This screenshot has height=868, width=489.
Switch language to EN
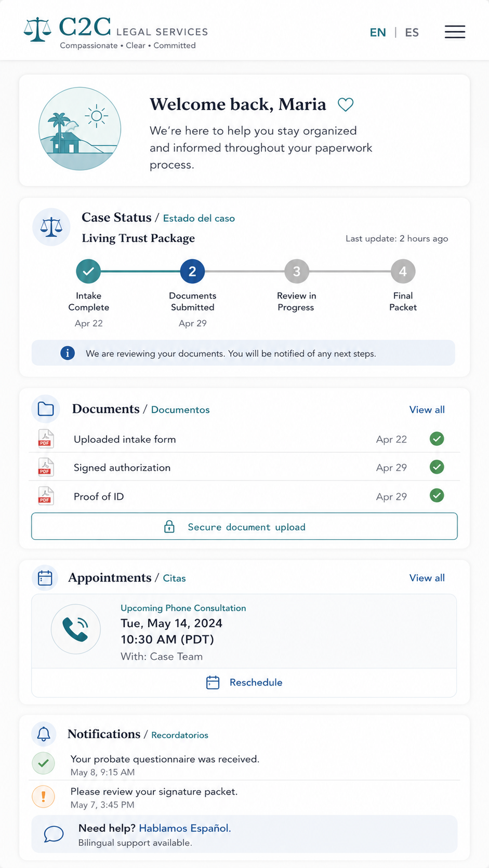pos(378,32)
